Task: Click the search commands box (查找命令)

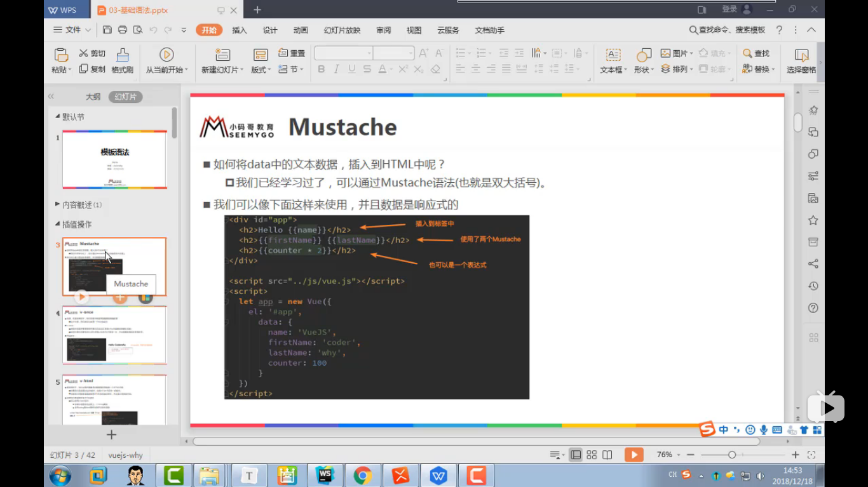Action: tap(728, 30)
